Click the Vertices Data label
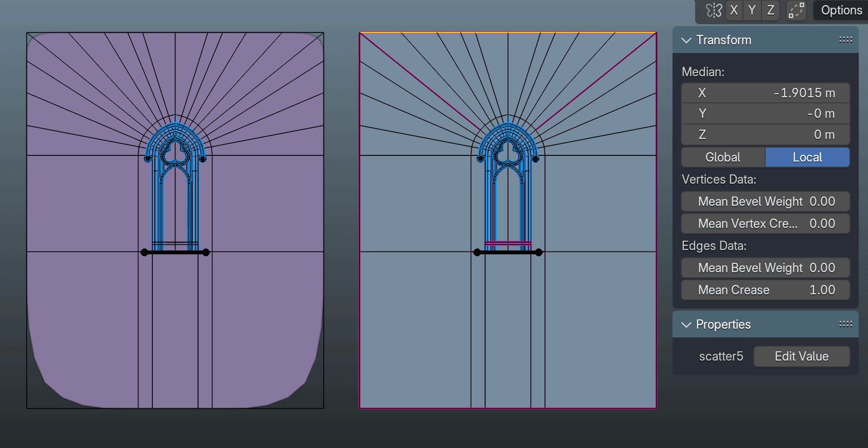 coord(719,180)
